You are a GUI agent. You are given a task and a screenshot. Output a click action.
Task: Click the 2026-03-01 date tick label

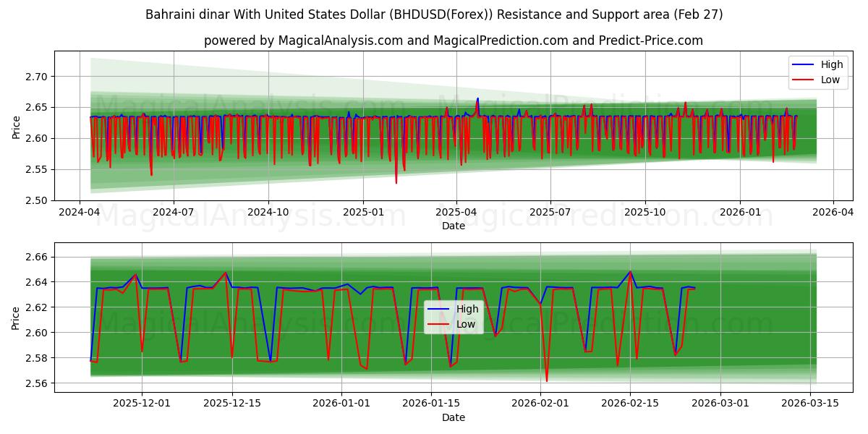point(720,404)
